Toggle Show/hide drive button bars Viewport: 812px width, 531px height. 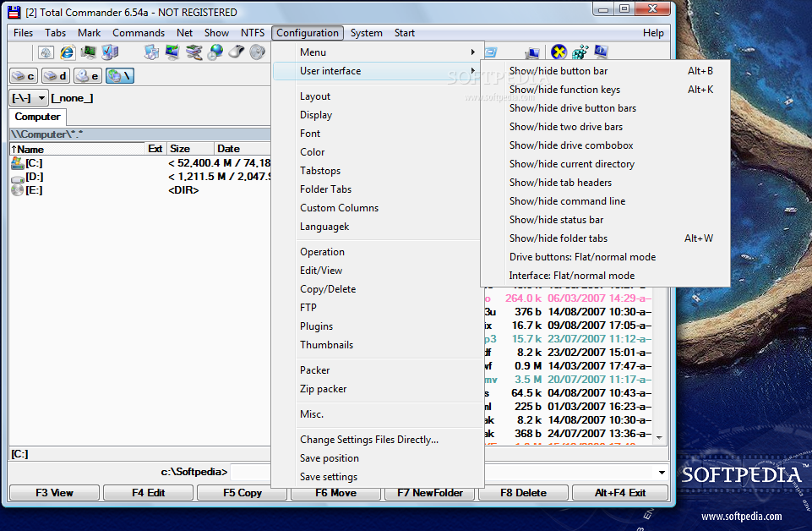click(x=605, y=108)
